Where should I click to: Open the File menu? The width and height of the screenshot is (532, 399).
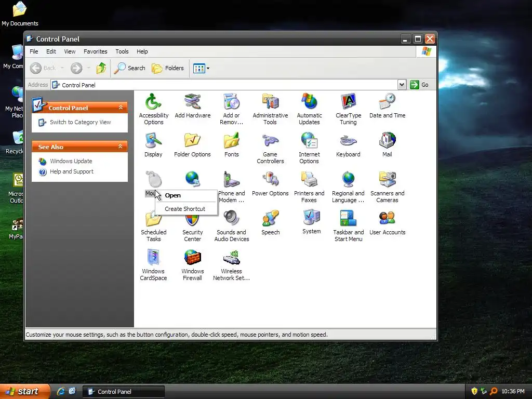(34, 51)
